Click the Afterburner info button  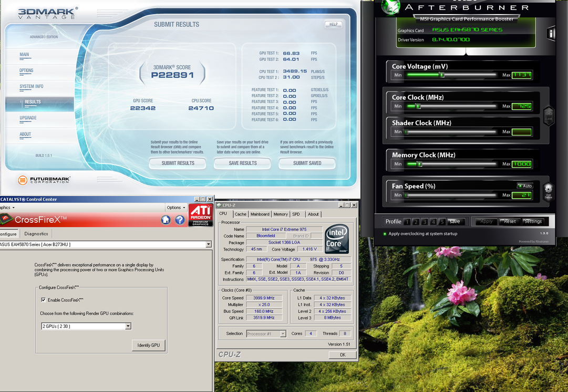click(x=550, y=34)
